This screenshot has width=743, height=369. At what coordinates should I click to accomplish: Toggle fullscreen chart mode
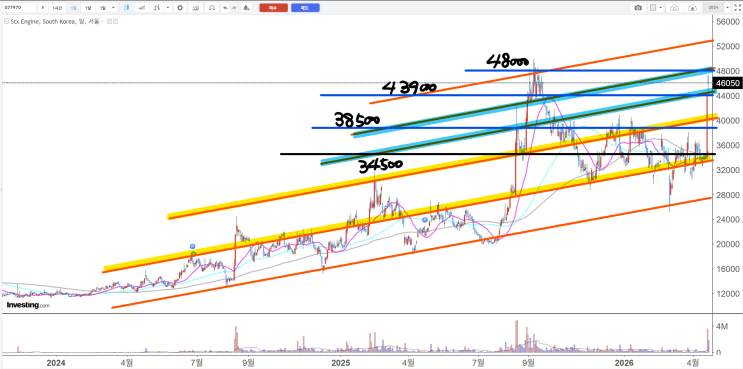pyautogui.click(x=737, y=8)
